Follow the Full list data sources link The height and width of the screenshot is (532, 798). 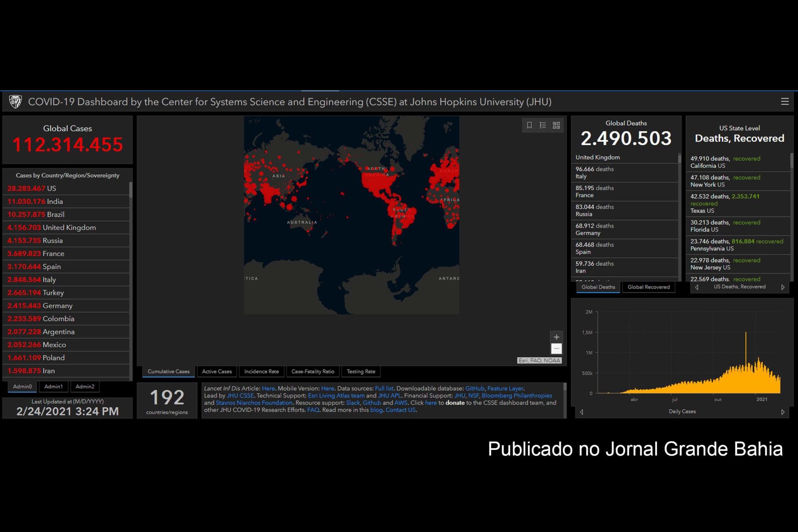pyautogui.click(x=384, y=389)
